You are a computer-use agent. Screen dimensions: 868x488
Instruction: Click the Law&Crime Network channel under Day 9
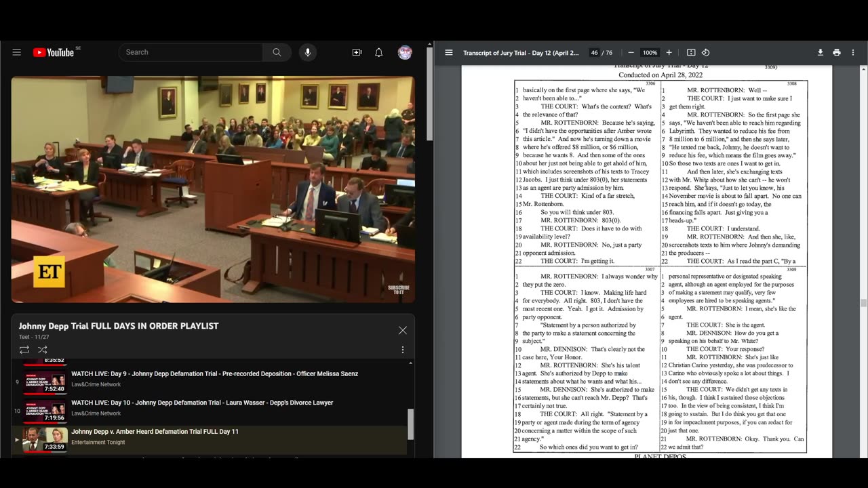point(96,384)
